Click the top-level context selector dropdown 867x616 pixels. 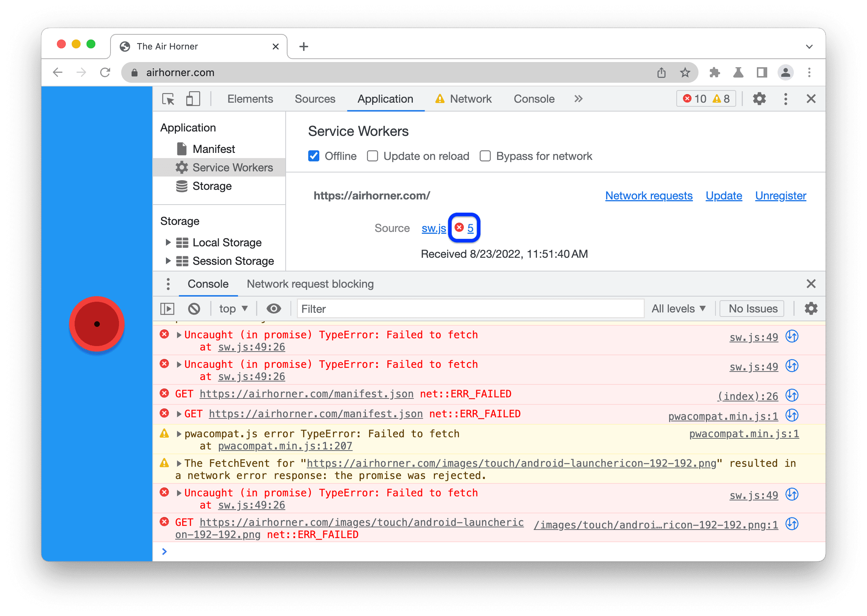227,309
